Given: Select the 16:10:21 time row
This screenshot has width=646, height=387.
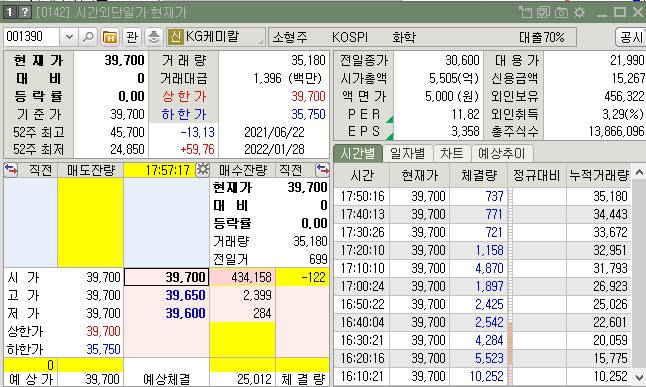Looking at the screenshot, I should pyautogui.click(x=482, y=376).
